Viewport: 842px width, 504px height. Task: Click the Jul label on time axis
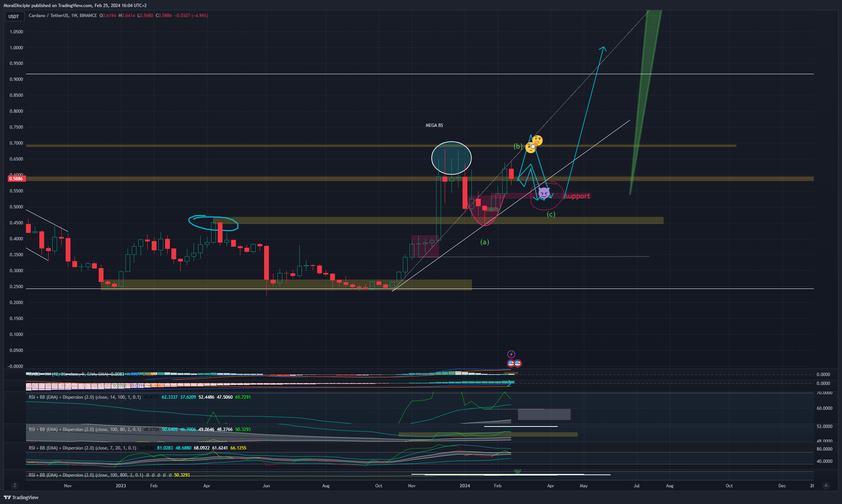tap(637, 486)
